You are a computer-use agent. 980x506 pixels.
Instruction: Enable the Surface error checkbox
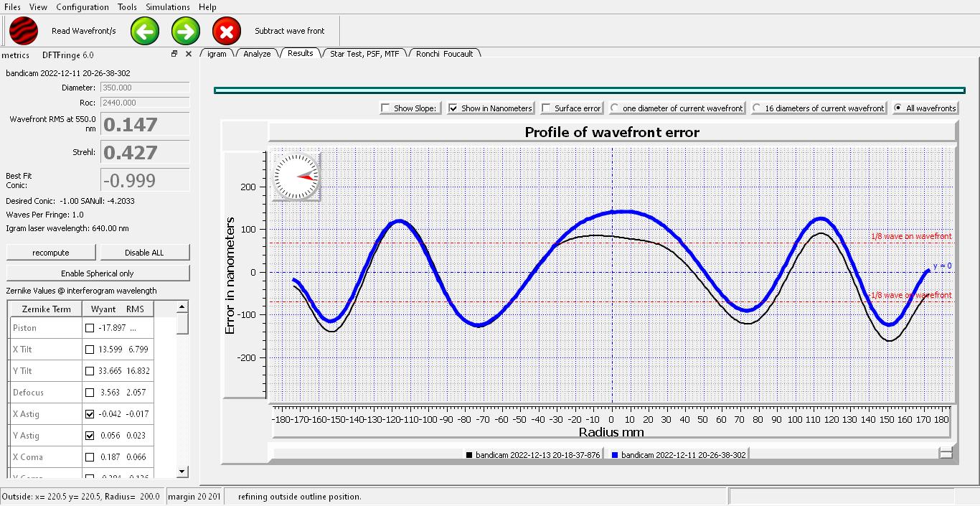pyautogui.click(x=547, y=108)
